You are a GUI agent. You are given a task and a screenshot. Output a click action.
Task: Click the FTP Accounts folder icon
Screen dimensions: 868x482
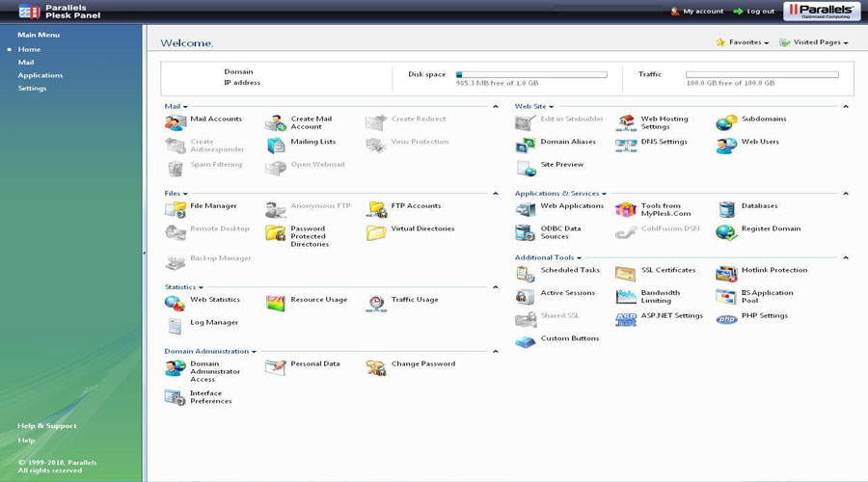[x=375, y=209]
